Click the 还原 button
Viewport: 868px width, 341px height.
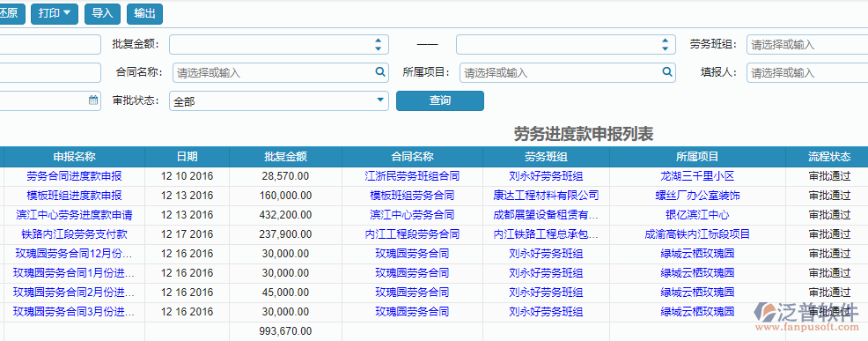tap(11, 13)
